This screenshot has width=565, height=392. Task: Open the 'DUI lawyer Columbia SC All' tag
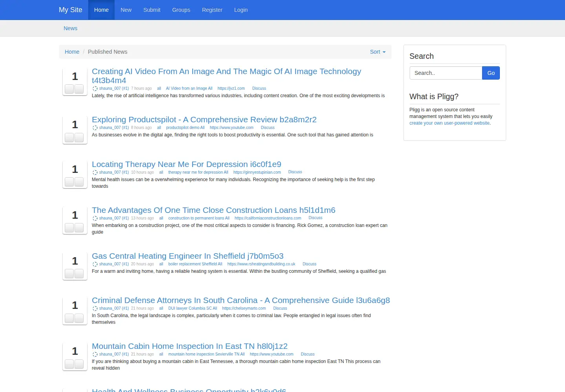click(193, 309)
